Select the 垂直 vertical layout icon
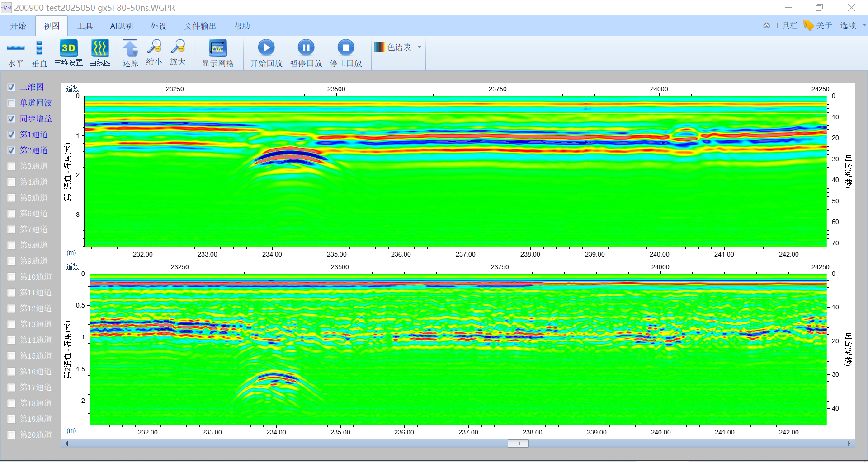Image resolution: width=868 pixels, height=462 pixels. click(x=39, y=48)
